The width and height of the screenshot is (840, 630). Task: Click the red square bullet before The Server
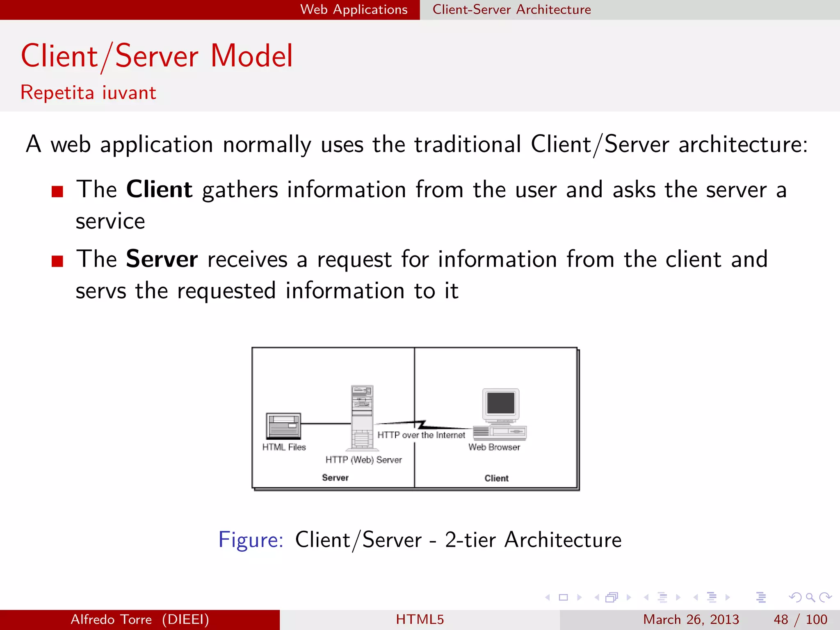click(x=57, y=261)
